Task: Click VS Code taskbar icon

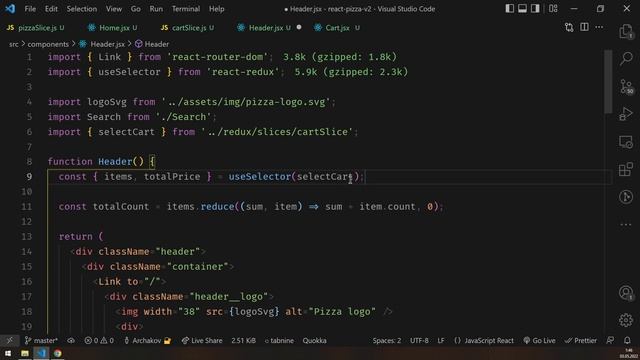Action: click(41, 353)
